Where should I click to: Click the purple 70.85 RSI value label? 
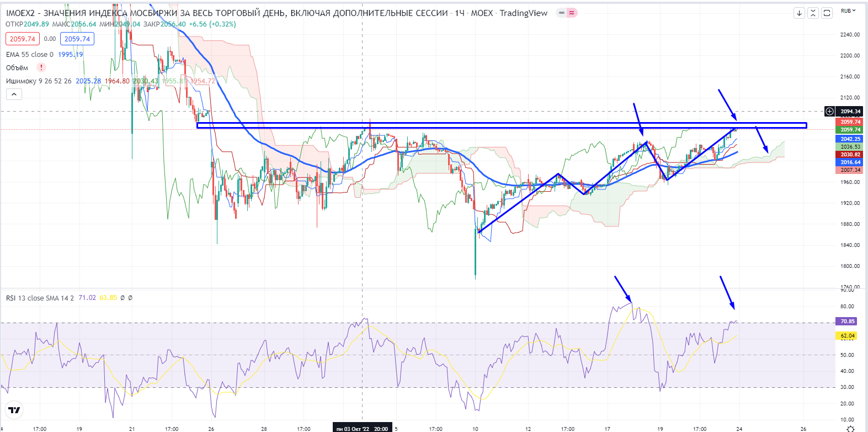[848, 321]
